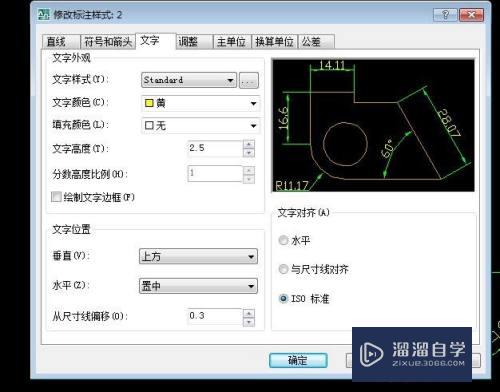Enable the 绘制文字边框 checkbox
This screenshot has width=500, height=392.
pos(56,197)
